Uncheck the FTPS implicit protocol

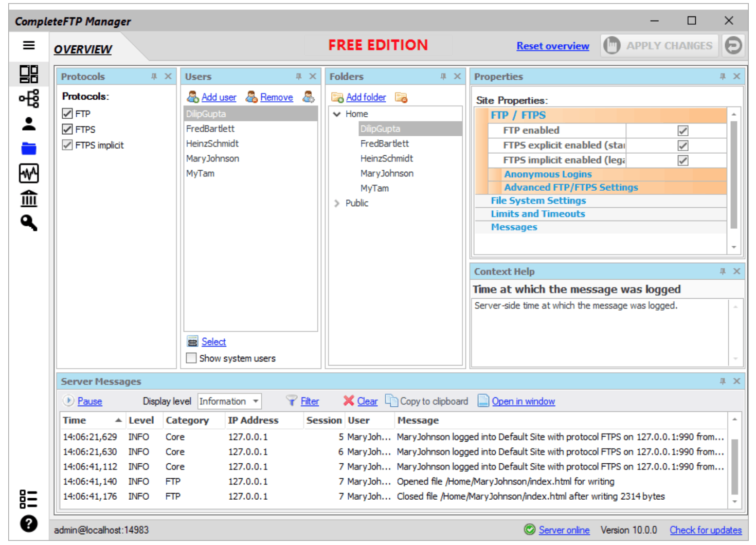click(x=67, y=145)
